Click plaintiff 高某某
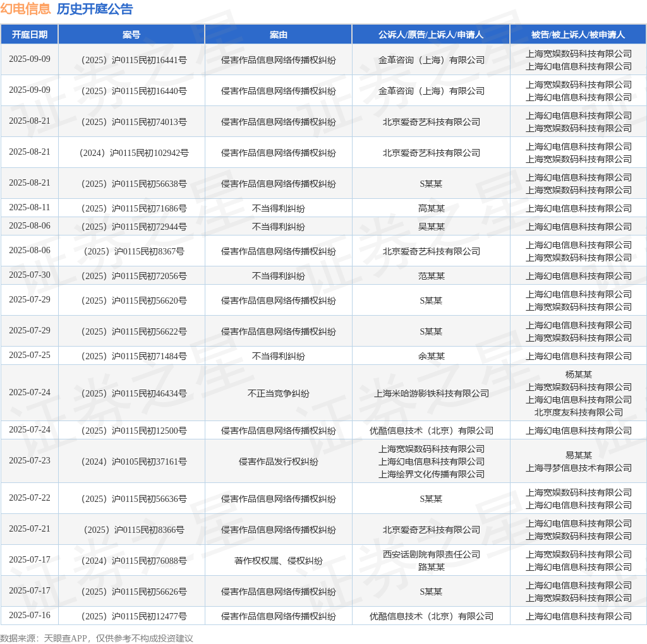 coord(431,208)
